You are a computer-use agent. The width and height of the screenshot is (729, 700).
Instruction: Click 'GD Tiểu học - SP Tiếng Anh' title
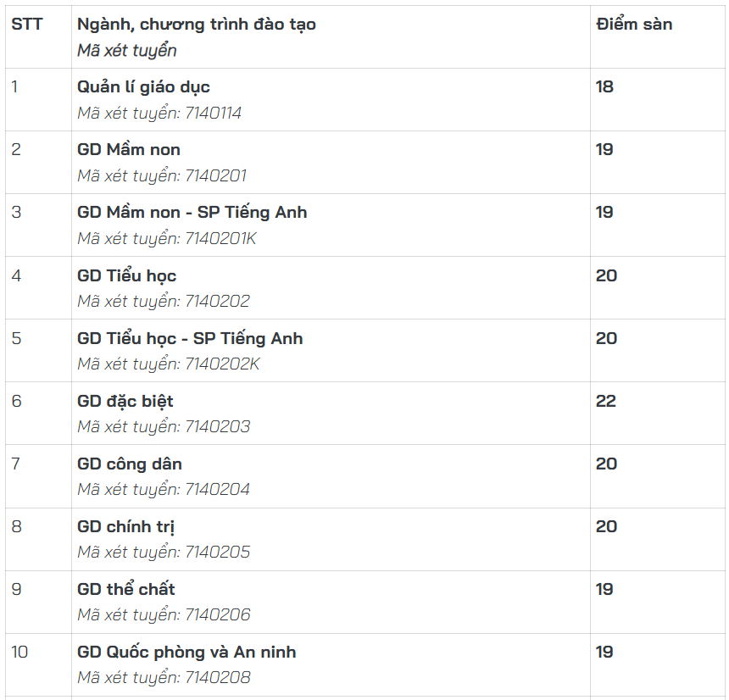(190, 338)
